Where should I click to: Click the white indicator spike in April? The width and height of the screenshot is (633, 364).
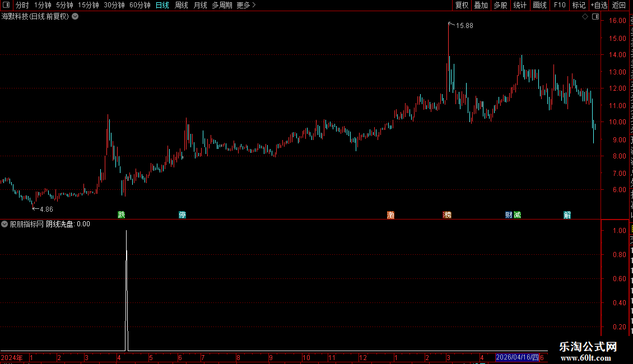tap(127, 291)
